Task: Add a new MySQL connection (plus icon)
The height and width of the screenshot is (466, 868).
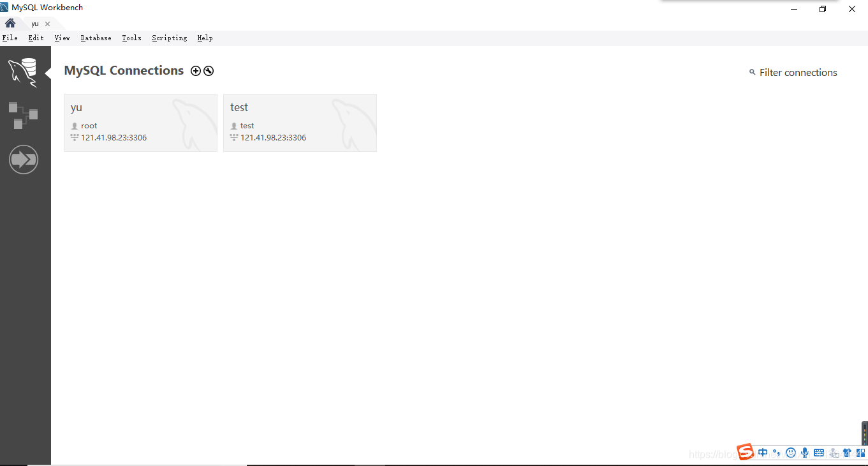Action: [x=196, y=71]
